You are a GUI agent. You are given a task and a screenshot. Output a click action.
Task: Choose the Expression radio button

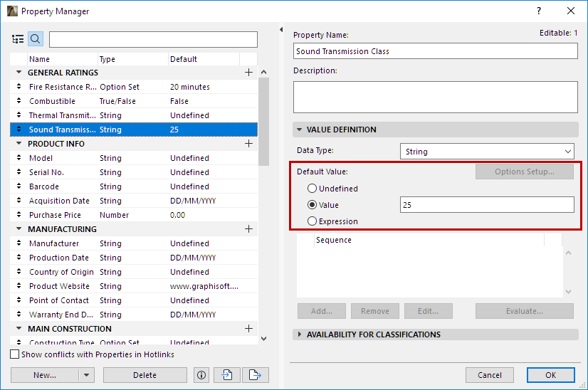coord(312,221)
